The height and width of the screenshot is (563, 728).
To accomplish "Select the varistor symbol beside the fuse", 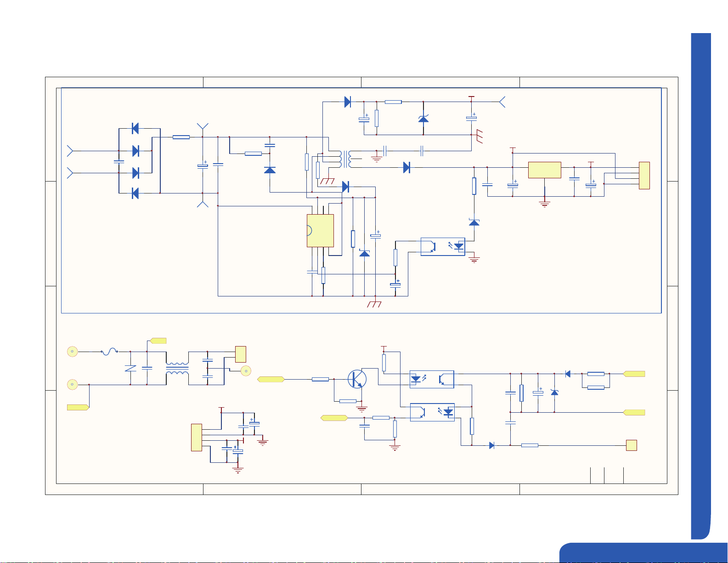I will click(130, 368).
